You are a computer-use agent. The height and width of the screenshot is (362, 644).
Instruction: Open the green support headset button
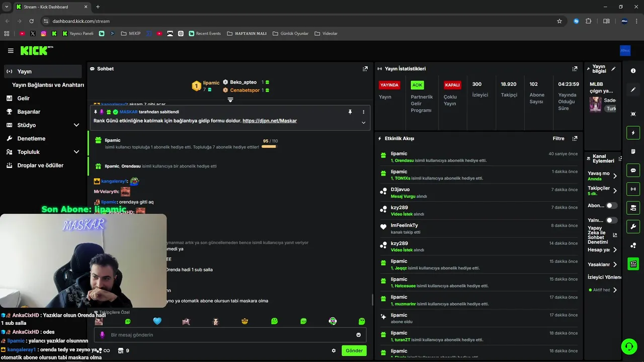pos(628,346)
